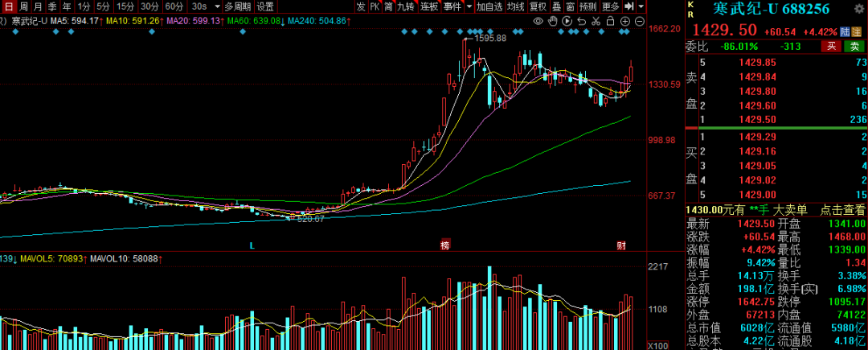Click the red 买 buy button
This screenshot has width=868, height=350.
pos(833,47)
